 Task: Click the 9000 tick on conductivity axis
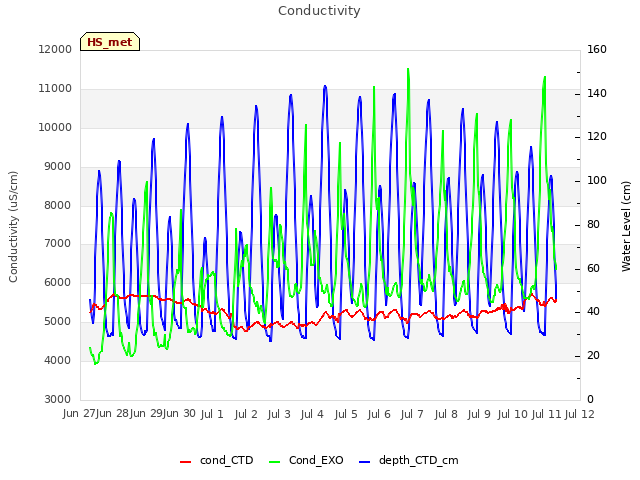[x=58, y=167]
